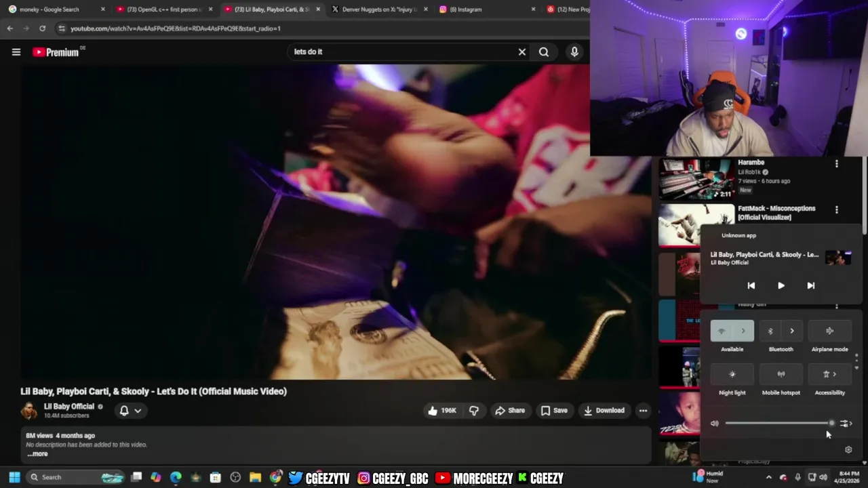The image size is (868, 488).
Task: Open the FattMack - Misconceptions video title
Action: (776, 213)
